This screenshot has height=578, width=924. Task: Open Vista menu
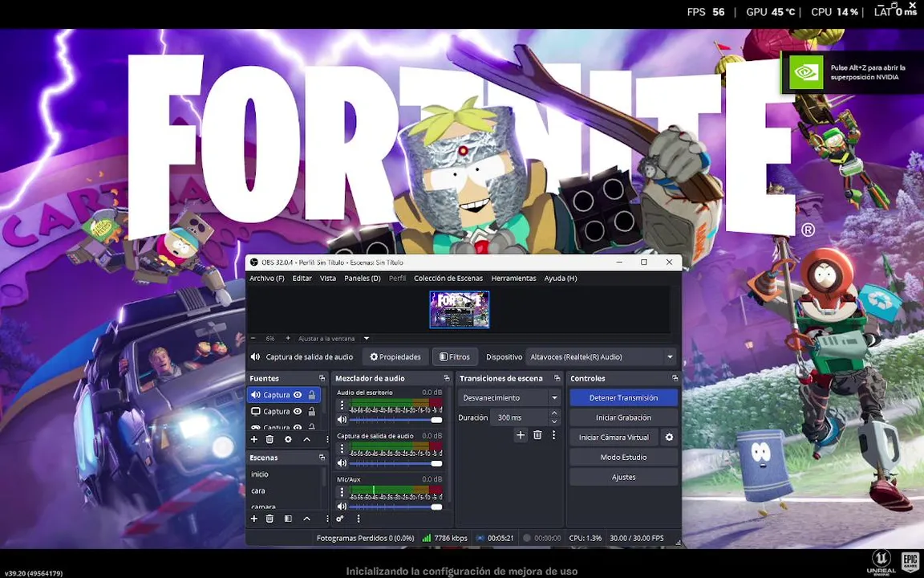(328, 279)
